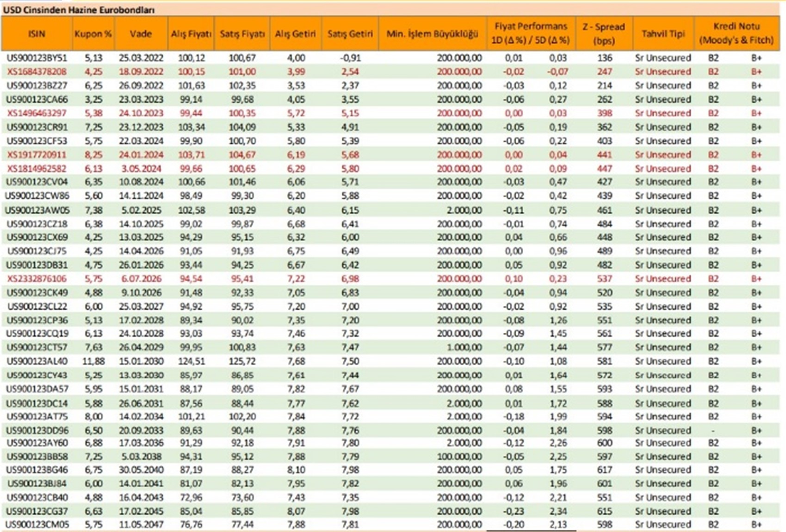Select ISIN US900123CF53
The image size is (786, 532).
(x=37, y=141)
